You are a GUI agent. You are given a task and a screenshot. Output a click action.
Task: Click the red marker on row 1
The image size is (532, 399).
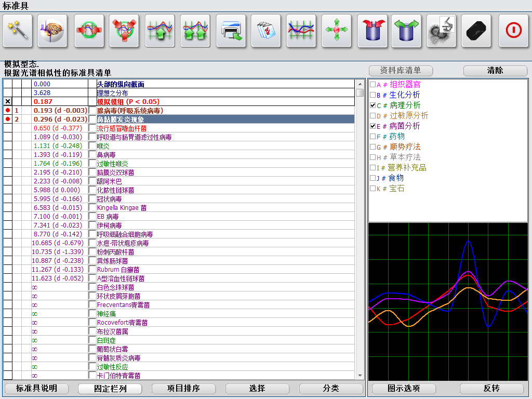[x=8, y=110]
